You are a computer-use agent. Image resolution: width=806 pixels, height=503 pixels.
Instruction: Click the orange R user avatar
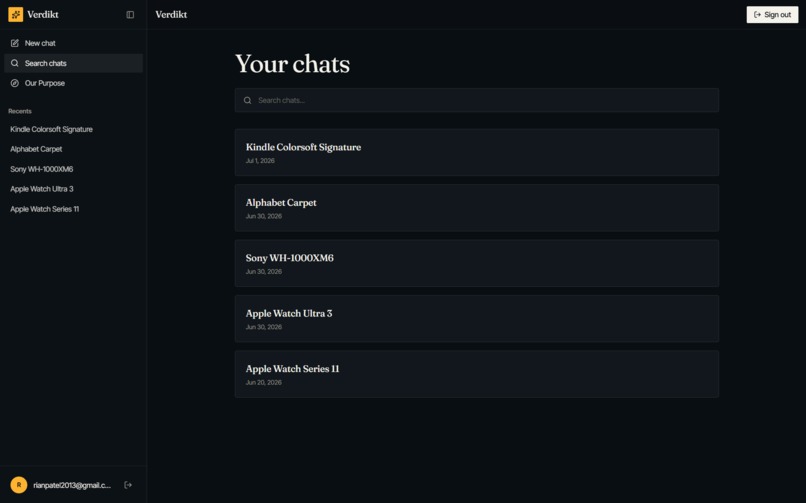(19, 485)
